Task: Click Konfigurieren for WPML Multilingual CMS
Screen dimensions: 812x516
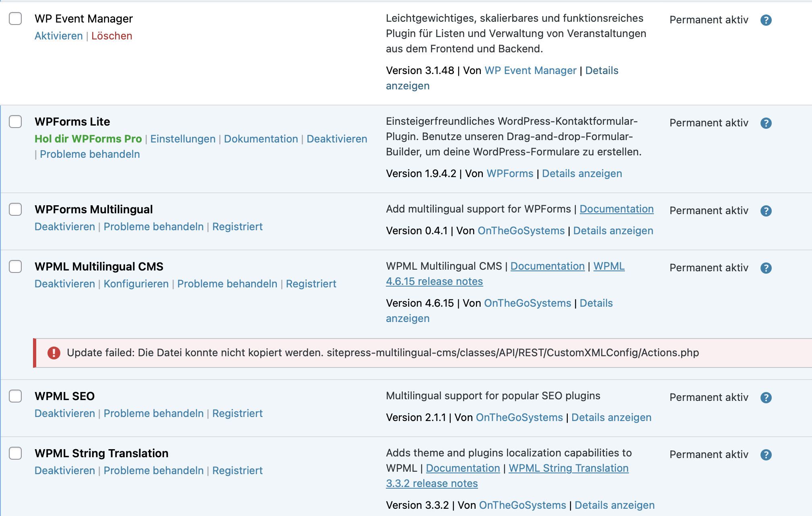Action: coord(136,284)
